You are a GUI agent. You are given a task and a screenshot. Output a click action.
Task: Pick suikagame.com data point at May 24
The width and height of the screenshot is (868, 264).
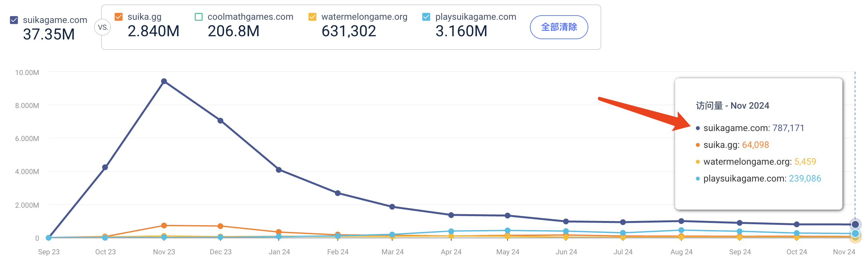pos(508,215)
